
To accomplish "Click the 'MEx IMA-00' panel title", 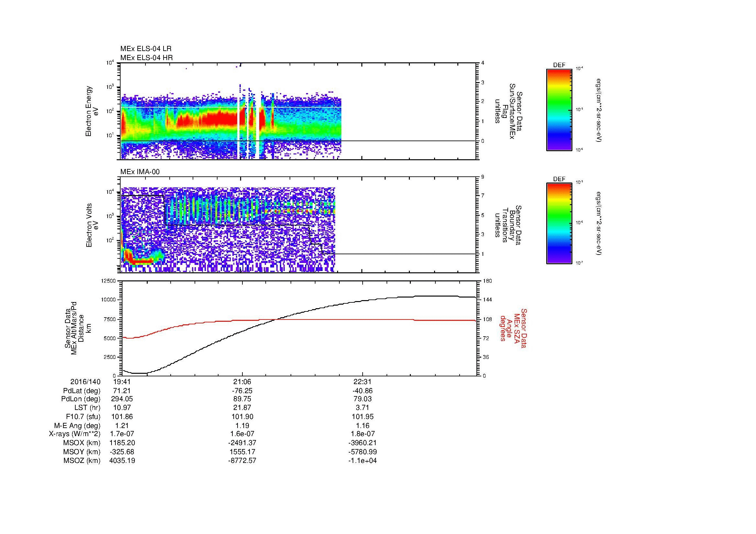I will point(140,172).
